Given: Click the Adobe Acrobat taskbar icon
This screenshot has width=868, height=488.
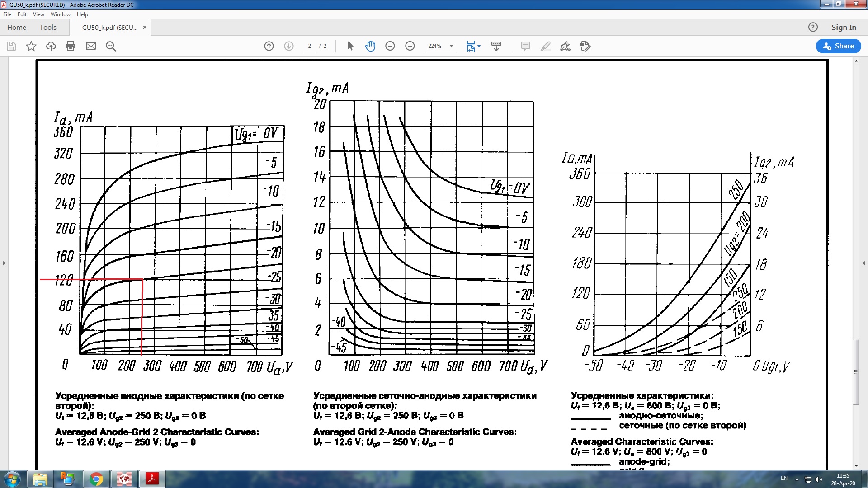Looking at the screenshot, I should pos(152,479).
